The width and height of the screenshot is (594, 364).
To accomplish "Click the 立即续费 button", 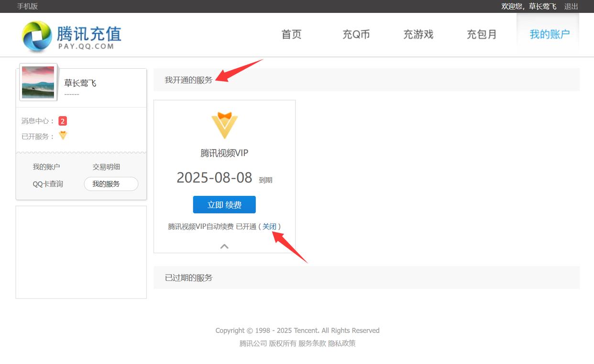I will pos(224,204).
